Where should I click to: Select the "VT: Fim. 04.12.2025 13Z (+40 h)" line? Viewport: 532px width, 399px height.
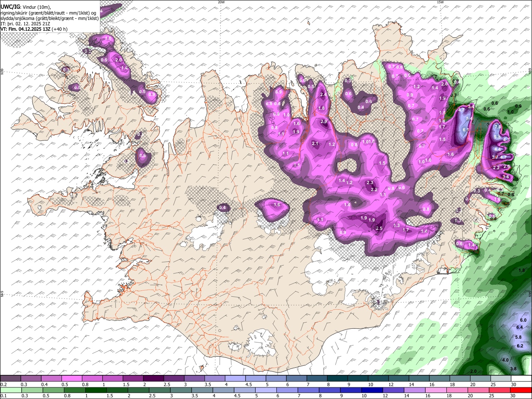[x=34, y=29]
